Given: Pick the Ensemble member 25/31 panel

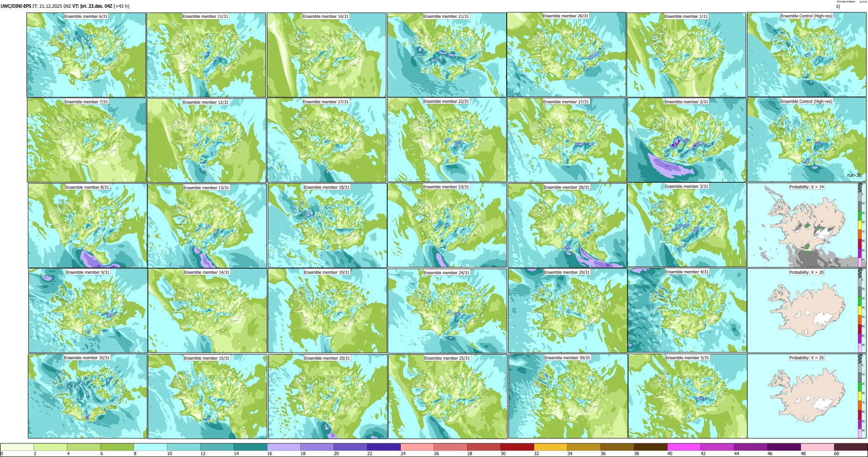Looking at the screenshot, I should pos(448,397).
